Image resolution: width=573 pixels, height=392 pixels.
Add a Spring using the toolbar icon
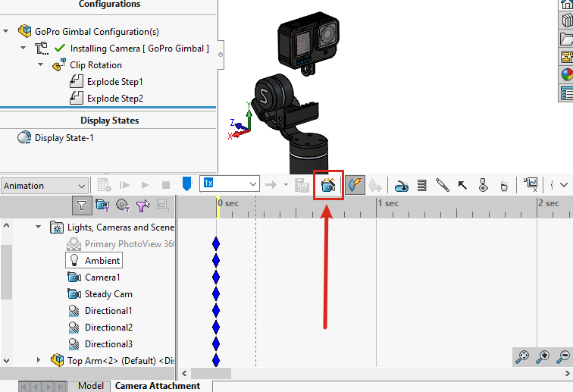pos(422,185)
